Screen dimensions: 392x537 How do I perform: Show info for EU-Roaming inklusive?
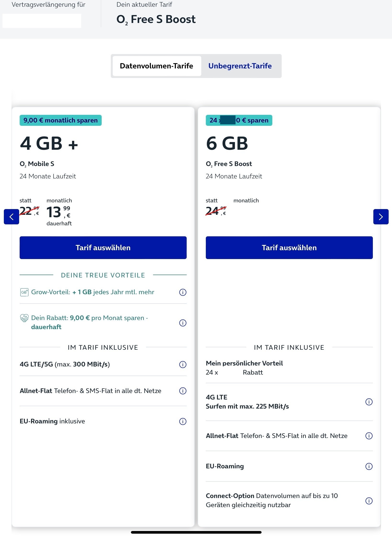pos(183,421)
